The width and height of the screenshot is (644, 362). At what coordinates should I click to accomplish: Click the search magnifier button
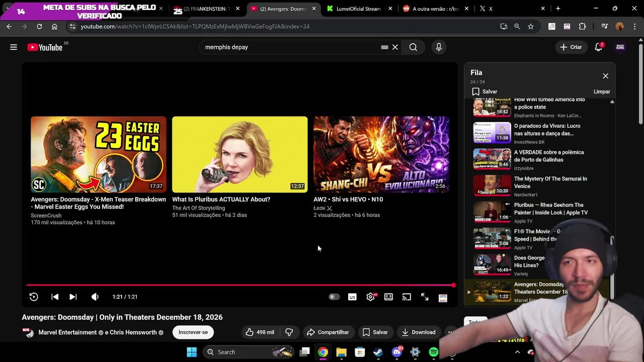pos(413,47)
